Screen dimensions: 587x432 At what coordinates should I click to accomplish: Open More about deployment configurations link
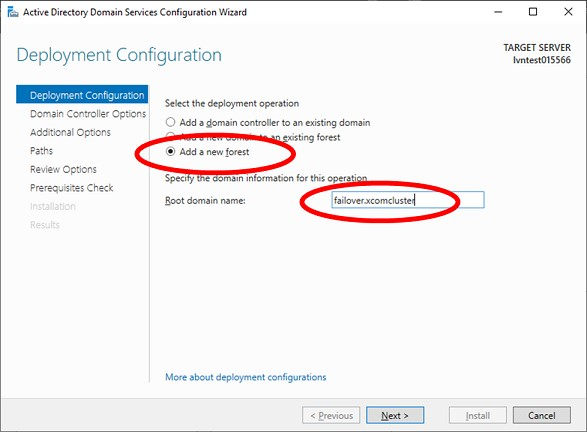pos(246,377)
